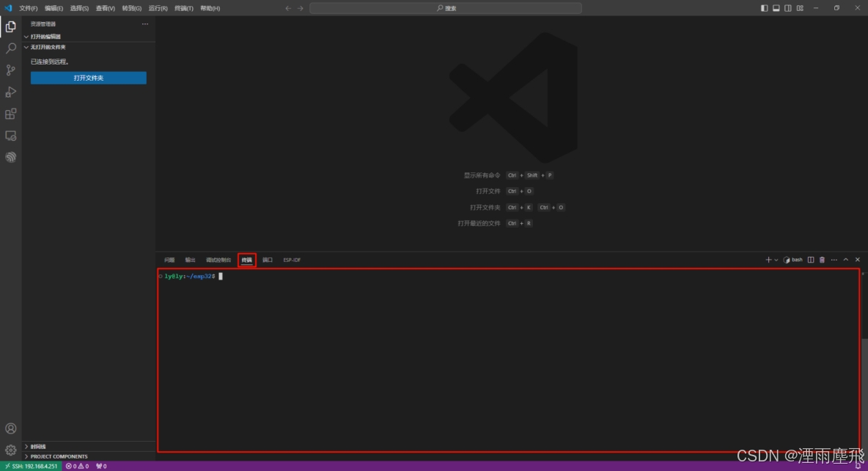Image resolution: width=868 pixels, height=471 pixels.
Task: Click the SSH 192.168.4.251 remote indicator
Action: click(31, 466)
